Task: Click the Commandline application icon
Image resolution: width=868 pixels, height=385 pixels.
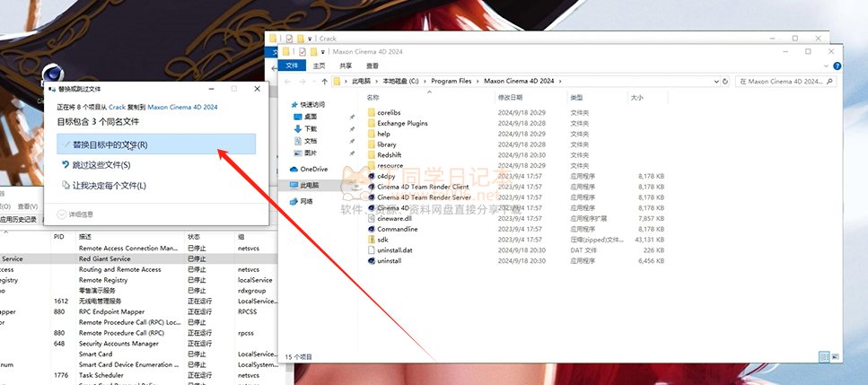Action: (x=372, y=229)
